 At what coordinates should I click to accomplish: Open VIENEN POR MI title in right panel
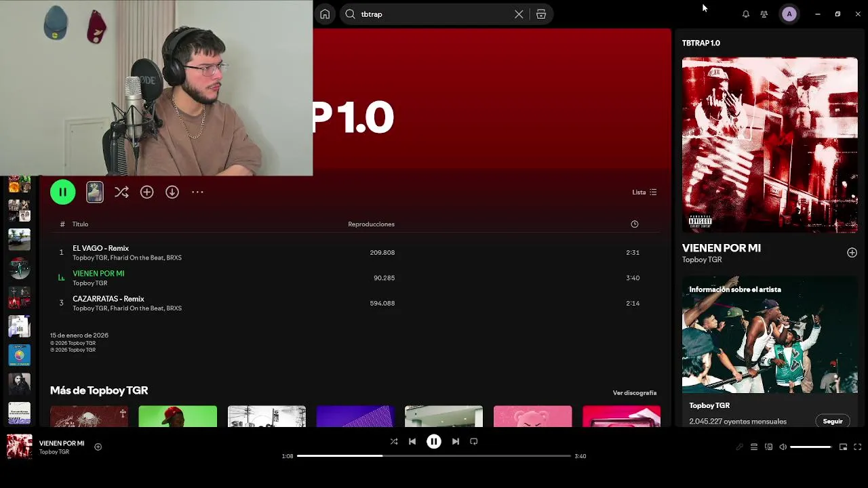[x=722, y=248]
